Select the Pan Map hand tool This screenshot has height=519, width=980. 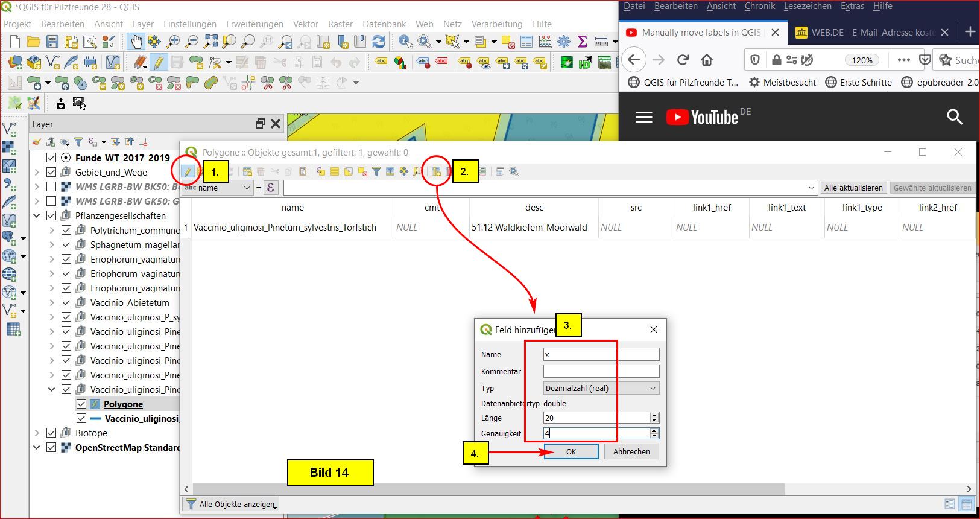[x=136, y=42]
